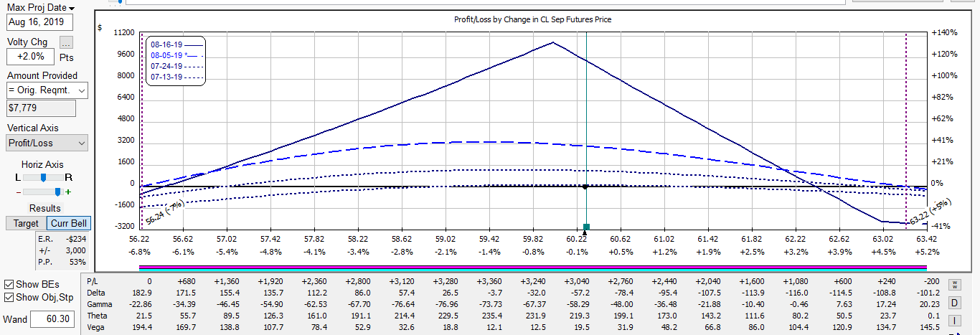Click the 56.24 (-7%) lower boundary label
Viewport: 980px width, 335px height.
click(x=164, y=212)
